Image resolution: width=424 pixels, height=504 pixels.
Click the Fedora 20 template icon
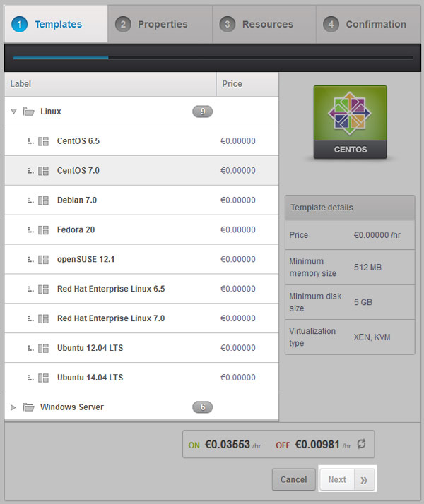(43, 230)
